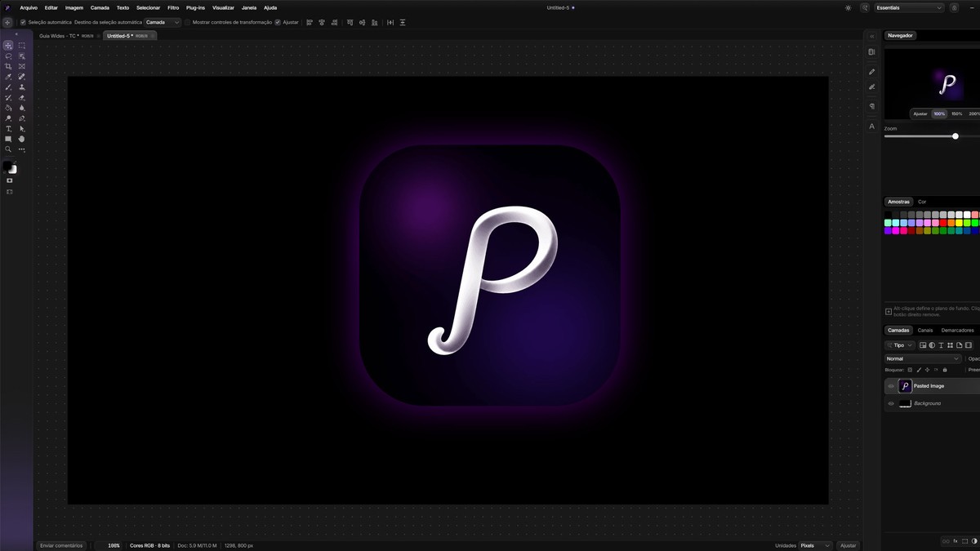Click the search magnifier icon top right

click(865, 7)
